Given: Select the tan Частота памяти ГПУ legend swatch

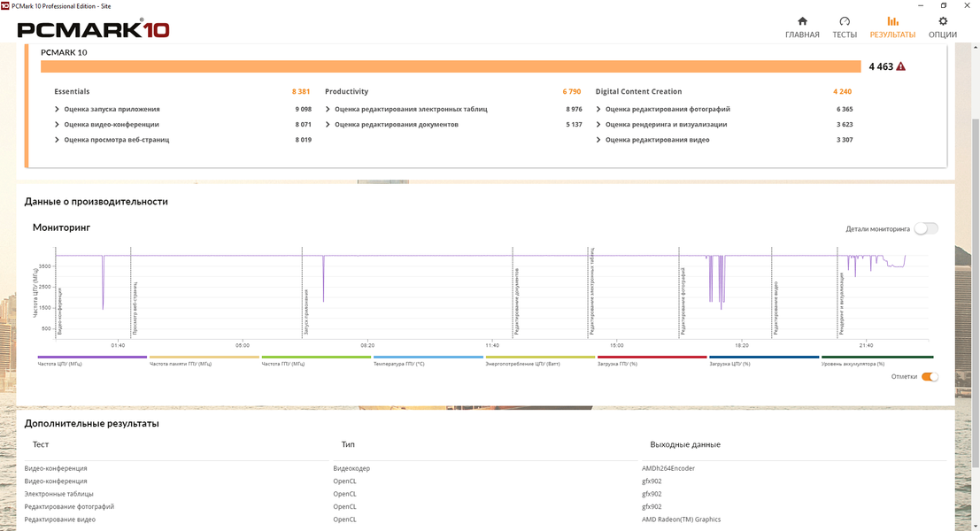Looking at the screenshot, I should coord(204,358).
